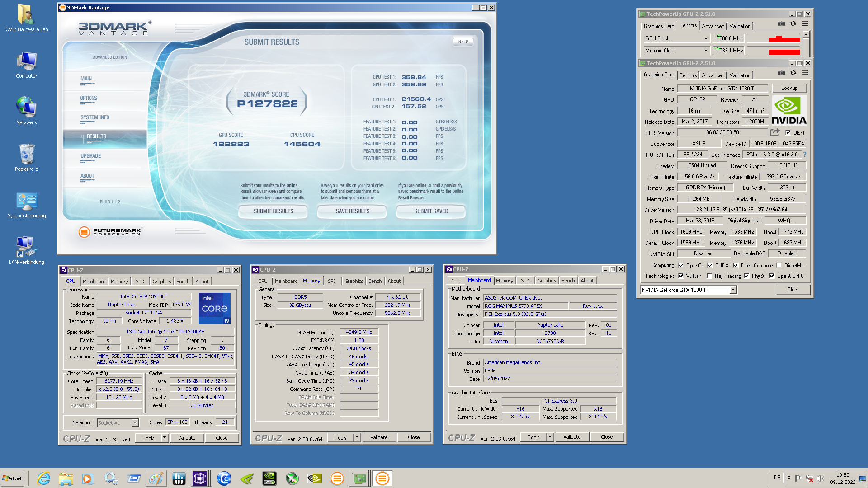Launch Internet Explorer from the taskbar
The width and height of the screenshot is (868, 488).
pyautogui.click(x=43, y=479)
